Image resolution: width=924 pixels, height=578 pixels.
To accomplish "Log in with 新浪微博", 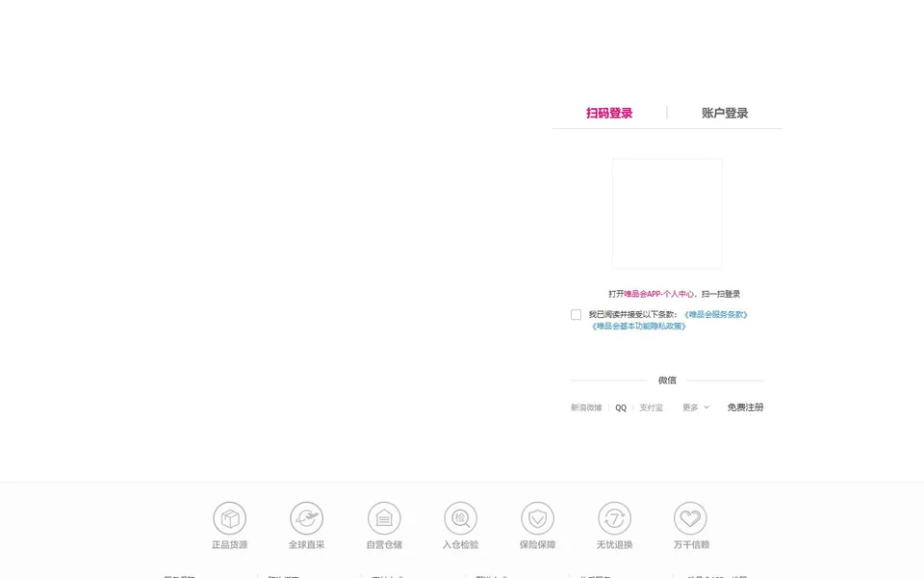I will pos(586,407).
